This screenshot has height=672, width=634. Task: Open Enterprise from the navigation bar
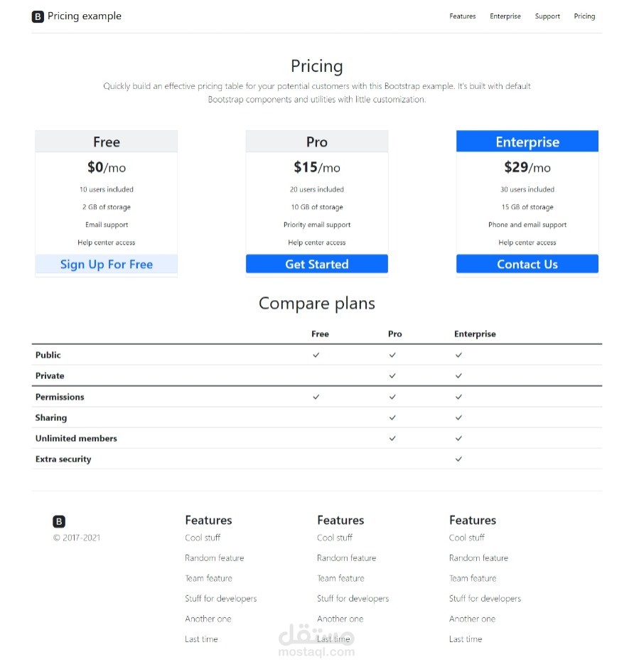(505, 16)
